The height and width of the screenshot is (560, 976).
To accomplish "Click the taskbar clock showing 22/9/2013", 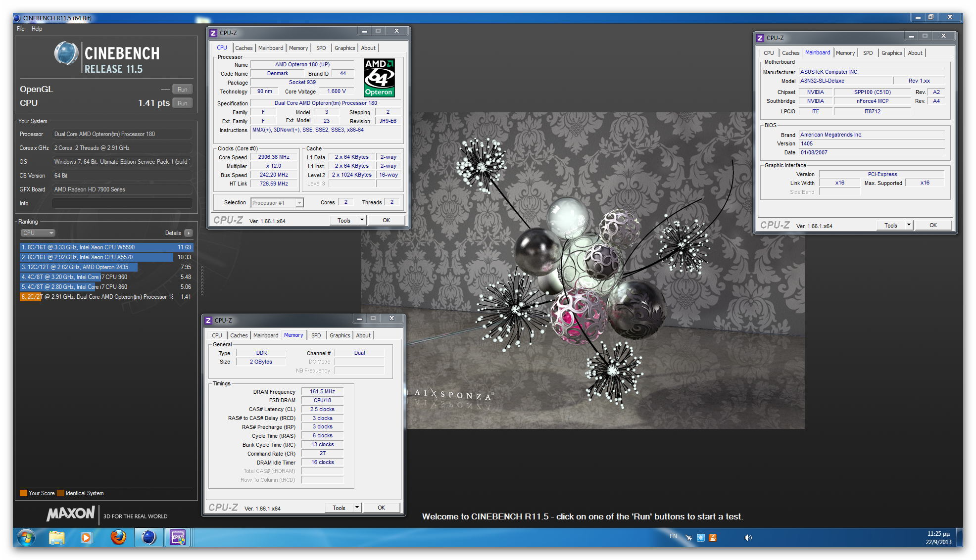I will point(938,538).
